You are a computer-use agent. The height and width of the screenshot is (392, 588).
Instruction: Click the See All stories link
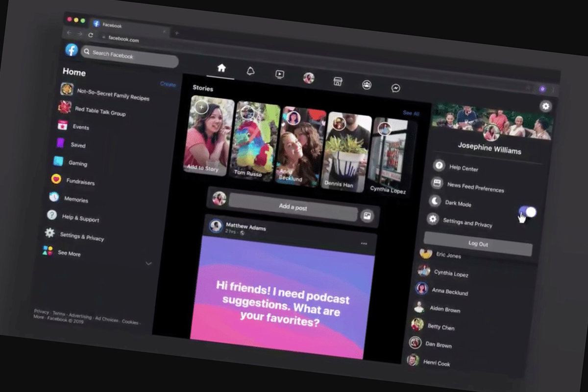(x=411, y=113)
